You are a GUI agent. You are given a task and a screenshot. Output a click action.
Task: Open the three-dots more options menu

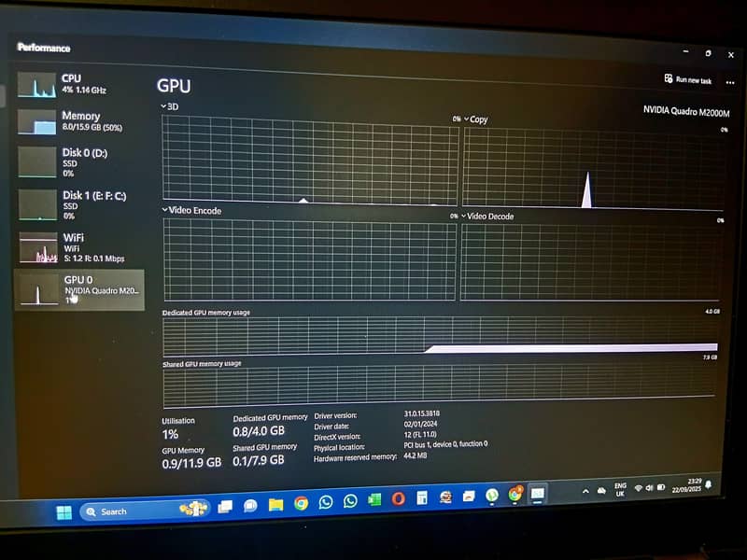730,82
